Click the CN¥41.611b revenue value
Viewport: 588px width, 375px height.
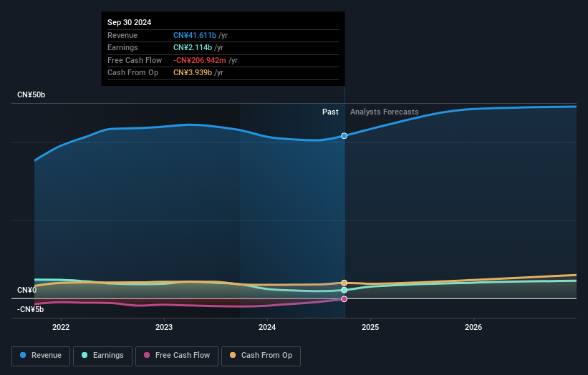click(x=195, y=35)
